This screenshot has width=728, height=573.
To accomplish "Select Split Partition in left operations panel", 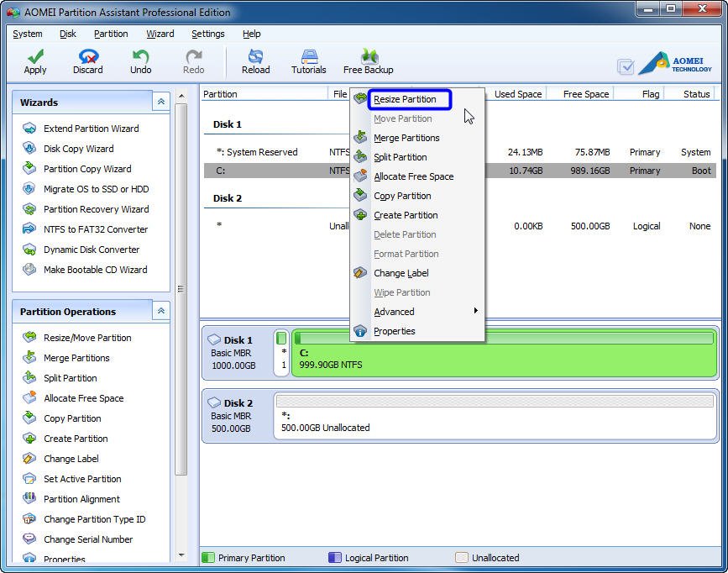I will pyautogui.click(x=70, y=378).
